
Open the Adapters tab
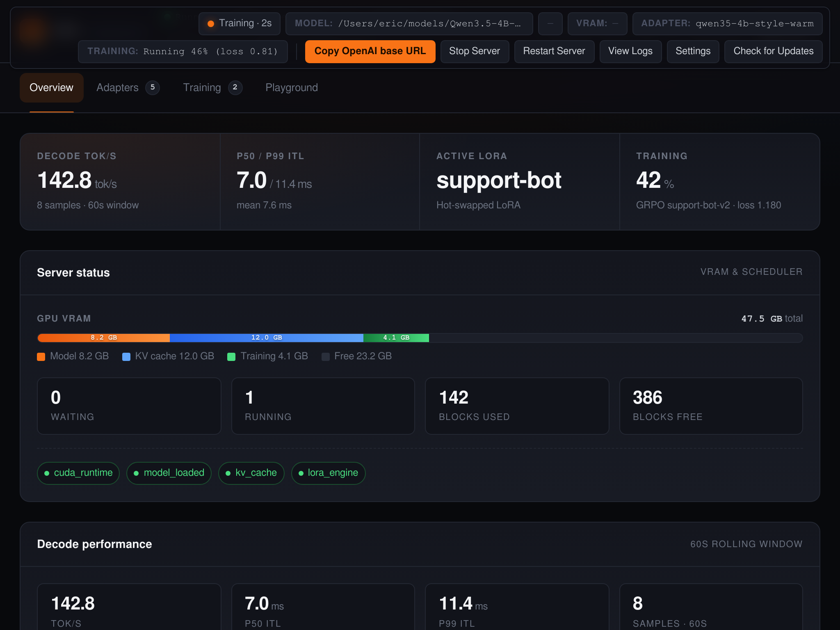[x=128, y=87]
